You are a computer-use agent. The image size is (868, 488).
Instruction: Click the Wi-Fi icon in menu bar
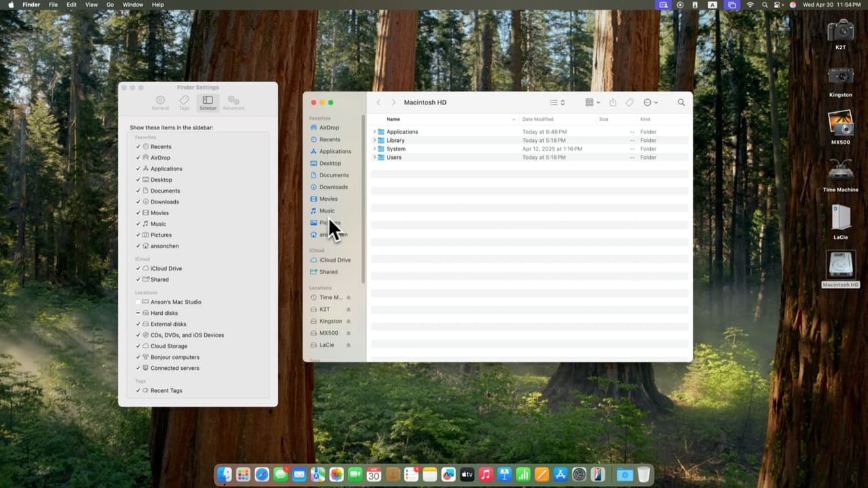point(750,5)
